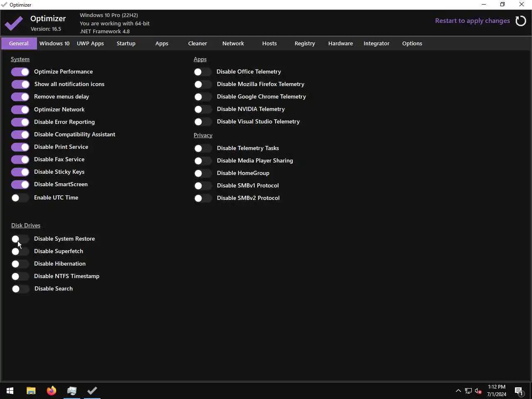532x399 pixels.
Task: Show hidden system tray icons
Action: click(458, 391)
